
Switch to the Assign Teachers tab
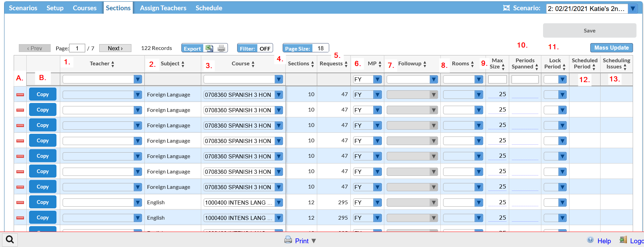click(x=163, y=8)
